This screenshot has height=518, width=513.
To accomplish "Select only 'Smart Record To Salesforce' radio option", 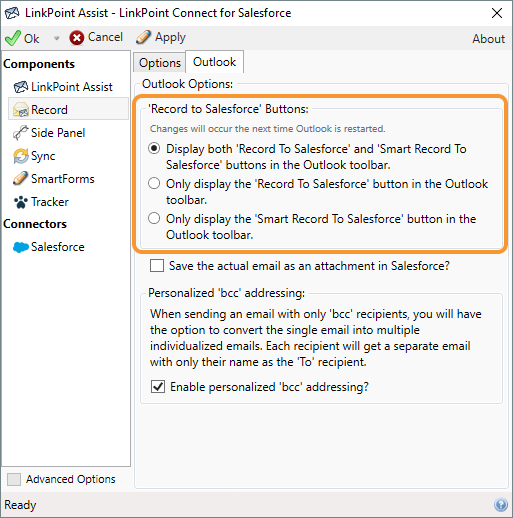I will coord(154,218).
